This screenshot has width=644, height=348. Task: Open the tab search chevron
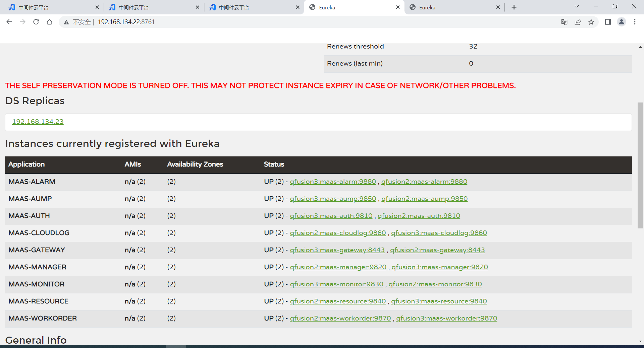tap(577, 6)
